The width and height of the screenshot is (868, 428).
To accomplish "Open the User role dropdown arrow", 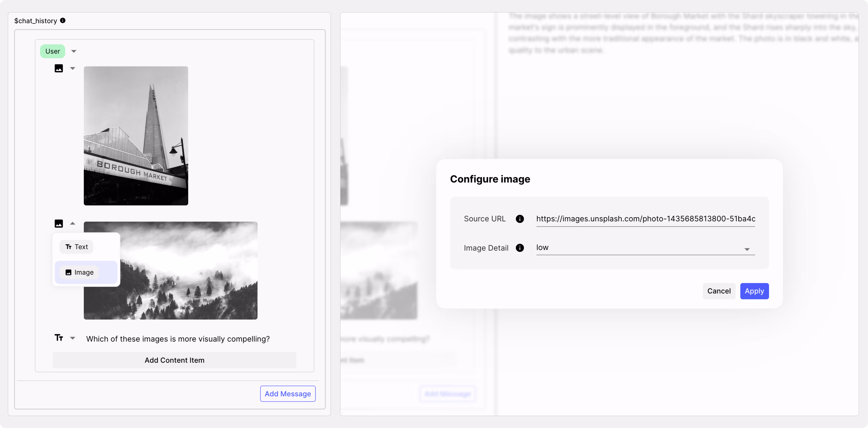I will pyautogui.click(x=74, y=51).
